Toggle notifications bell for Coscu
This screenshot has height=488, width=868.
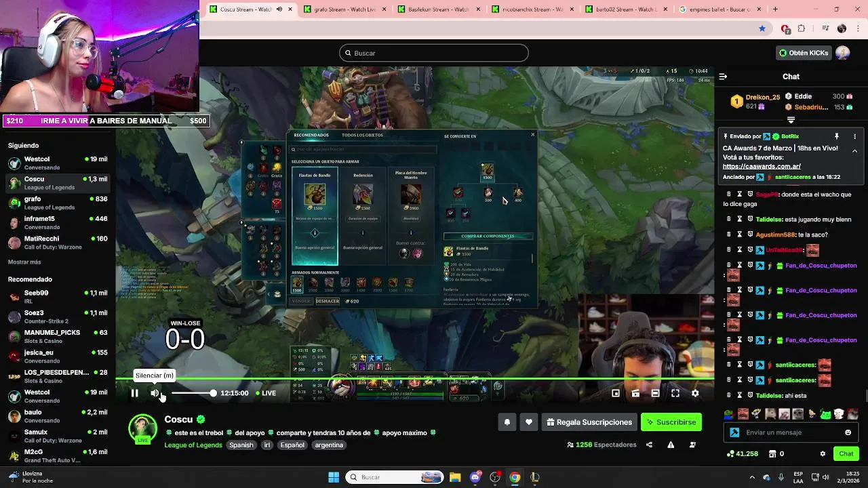[507, 422]
